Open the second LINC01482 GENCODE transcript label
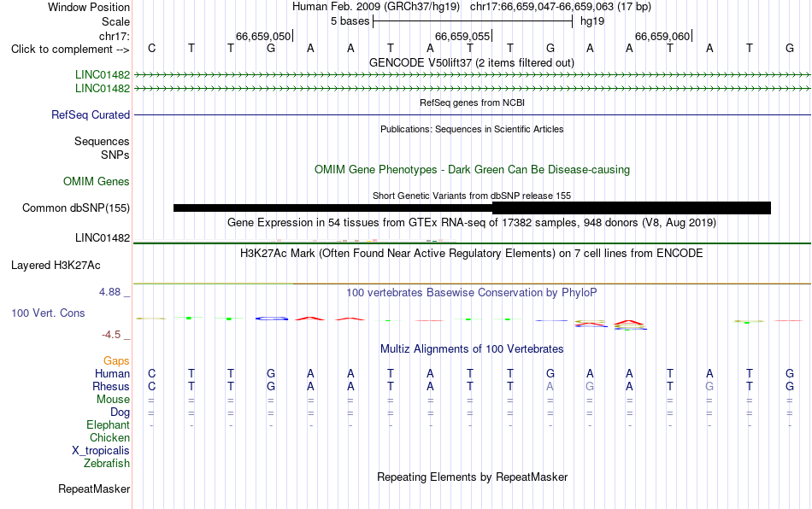The width and height of the screenshot is (812, 509). click(103, 89)
